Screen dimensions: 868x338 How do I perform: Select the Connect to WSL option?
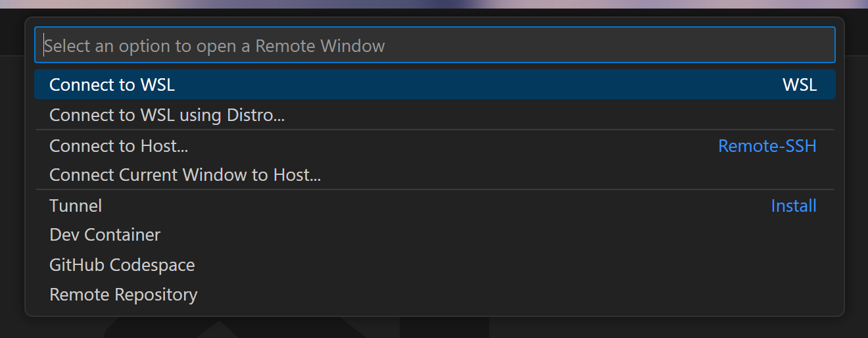click(112, 85)
